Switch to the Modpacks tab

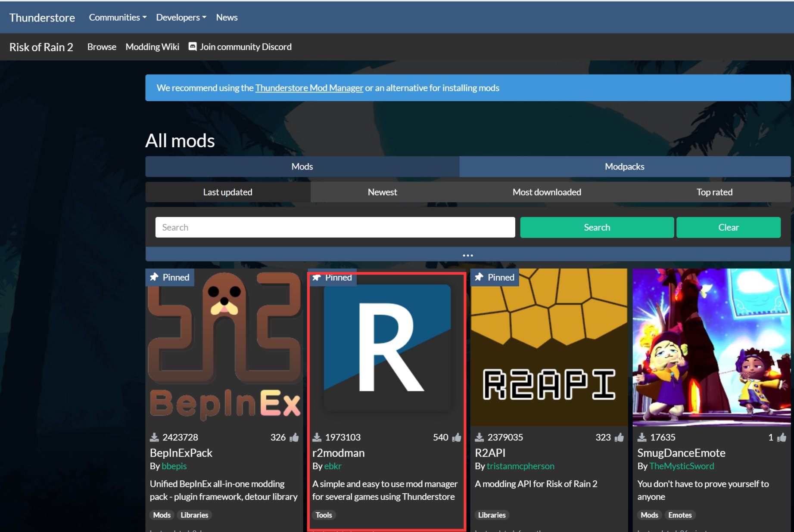(x=625, y=167)
